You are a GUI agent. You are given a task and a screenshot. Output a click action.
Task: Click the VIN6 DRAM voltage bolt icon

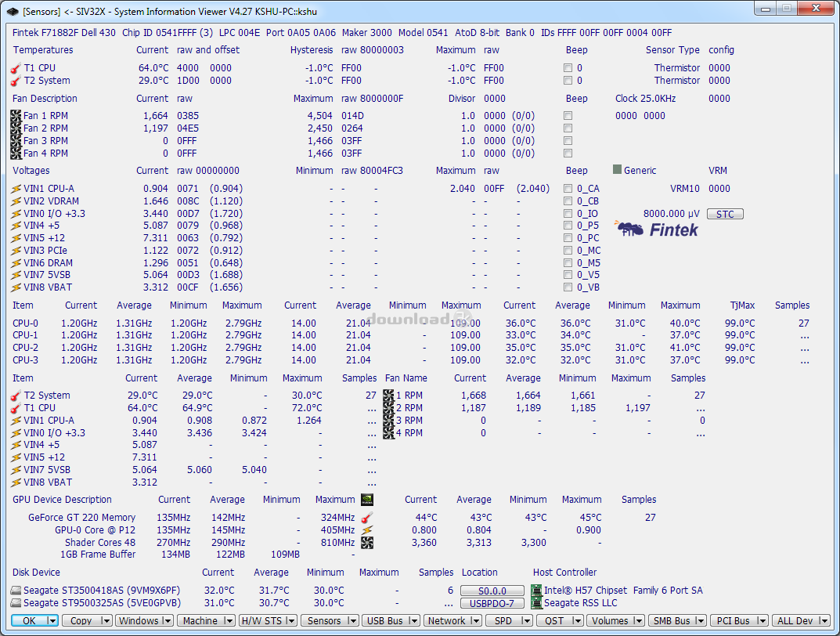[x=16, y=263]
